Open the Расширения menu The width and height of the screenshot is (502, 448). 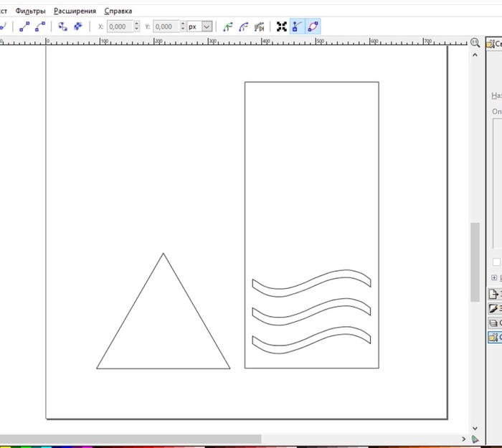(x=75, y=11)
